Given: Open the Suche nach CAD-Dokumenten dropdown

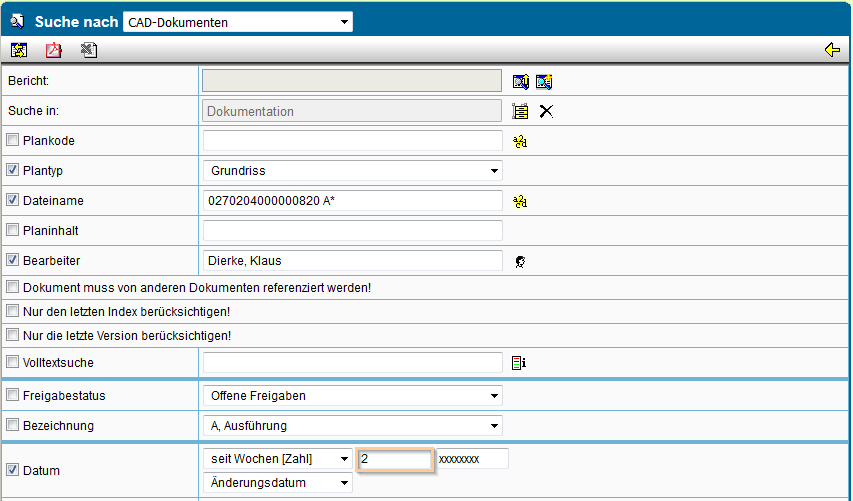Looking at the screenshot, I should coord(238,22).
